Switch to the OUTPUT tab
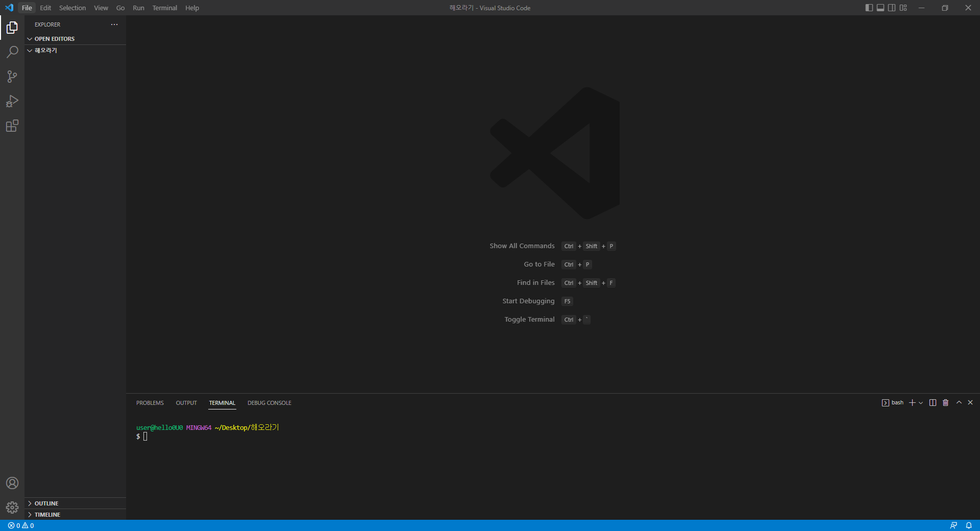The image size is (980, 531). (186, 403)
